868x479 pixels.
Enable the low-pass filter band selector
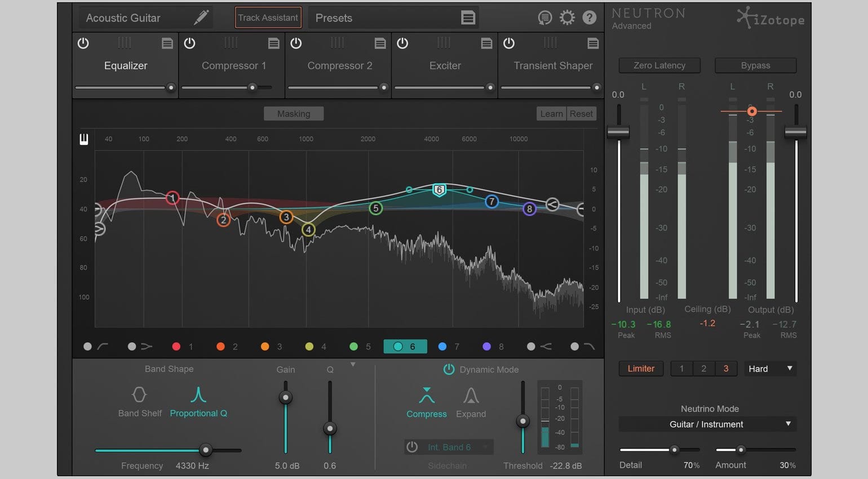(x=583, y=347)
